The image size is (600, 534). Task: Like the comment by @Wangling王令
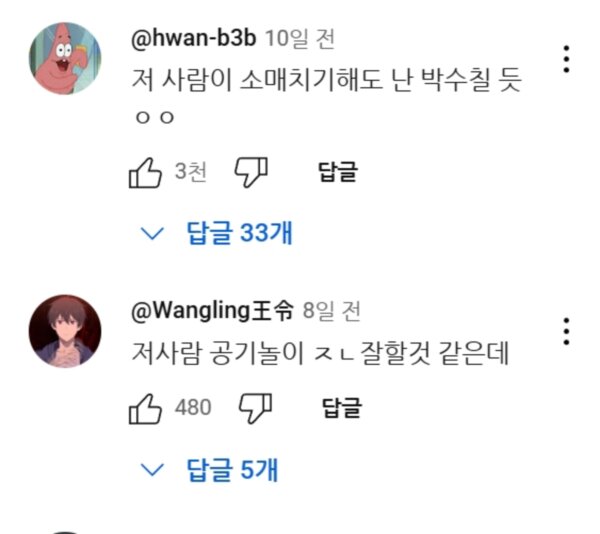tap(145, 409)
